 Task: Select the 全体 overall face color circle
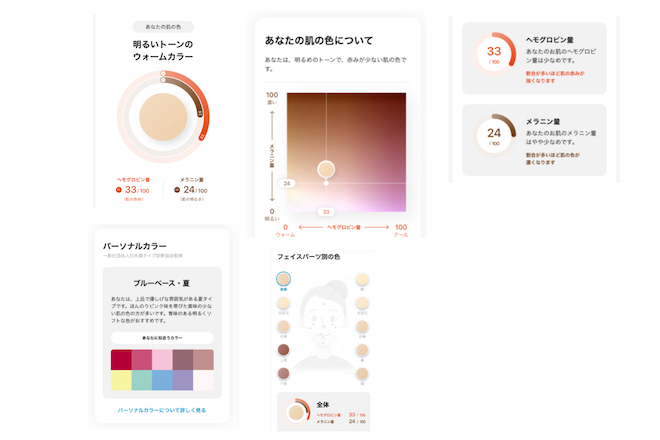(x=283, y=279)
